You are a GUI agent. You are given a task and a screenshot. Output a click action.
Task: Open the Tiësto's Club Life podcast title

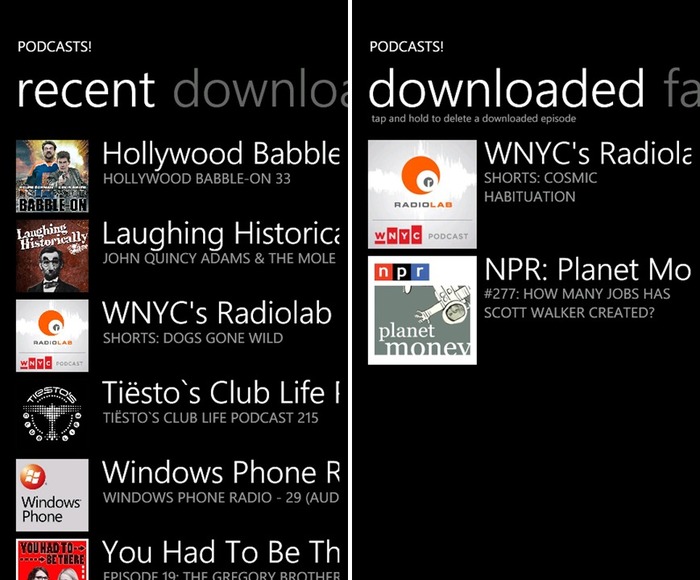point(221,393)
